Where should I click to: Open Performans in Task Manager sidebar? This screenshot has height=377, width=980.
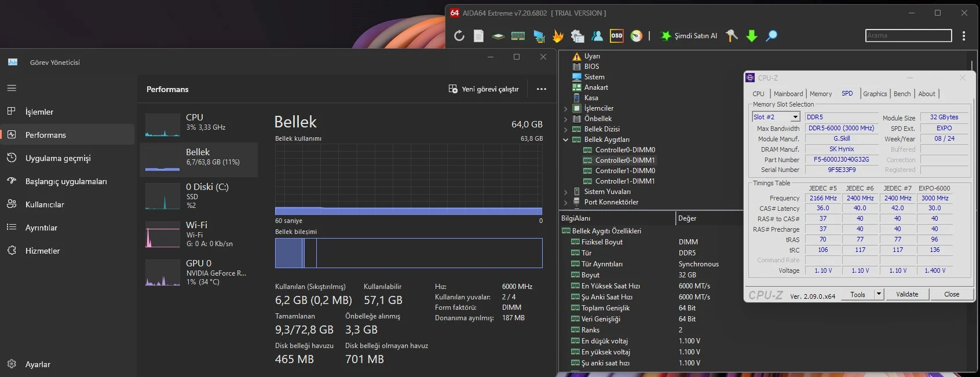[x=67, y=135]
